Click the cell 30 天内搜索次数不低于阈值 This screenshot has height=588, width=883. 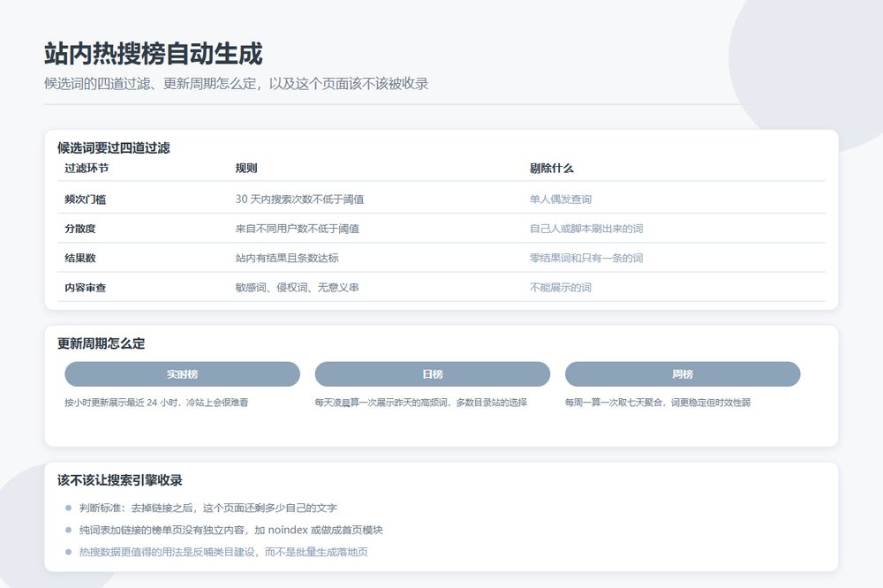[x=299, y=200]
